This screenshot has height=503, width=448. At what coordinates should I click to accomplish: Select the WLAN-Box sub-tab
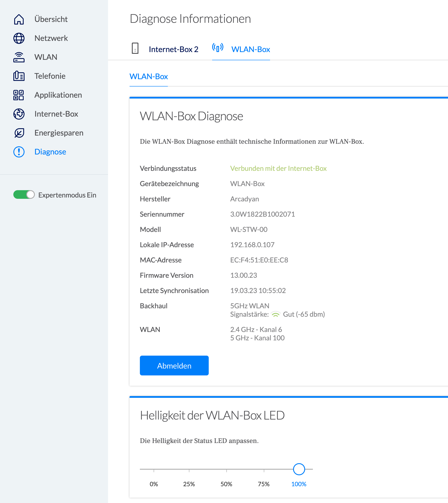pos(148,77)
